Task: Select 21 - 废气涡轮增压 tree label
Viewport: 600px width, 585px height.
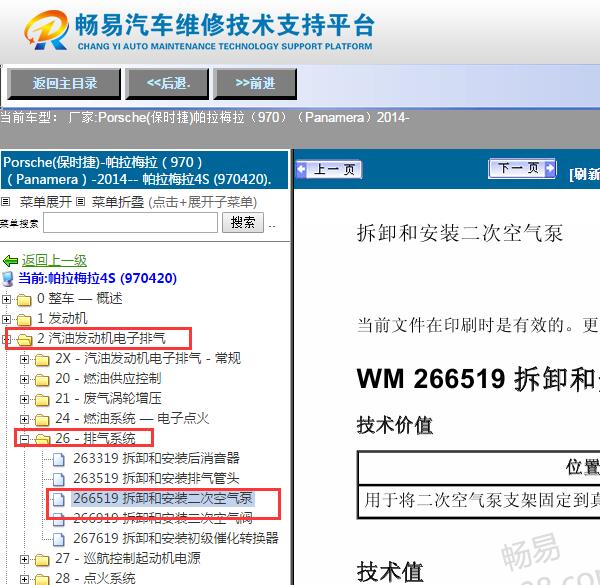Action: pos(108,399)
